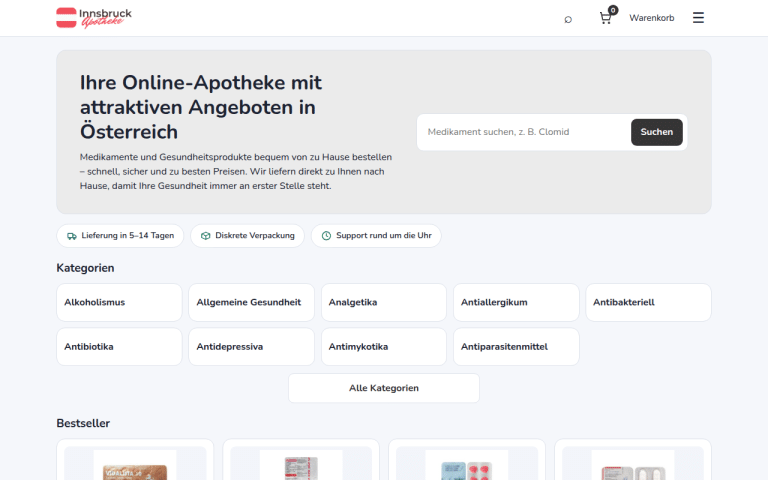Open the Antimykotika category
Screen dimensions: 768x480
[384, 346]
